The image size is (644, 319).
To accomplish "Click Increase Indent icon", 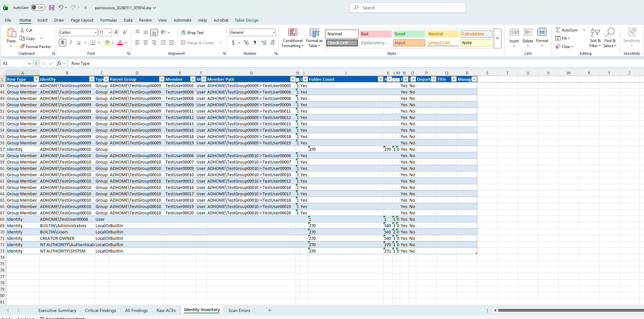I will click(x=171, y=43).
